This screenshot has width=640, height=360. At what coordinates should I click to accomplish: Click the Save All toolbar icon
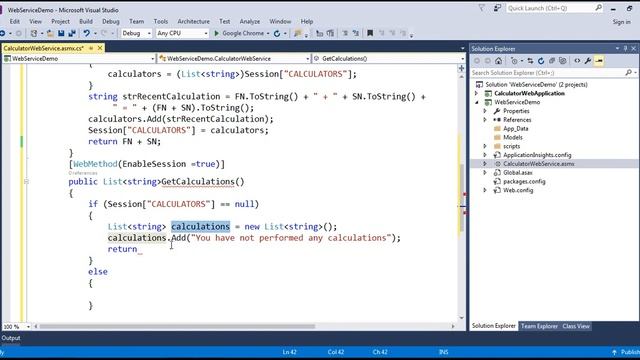[72, 33]
